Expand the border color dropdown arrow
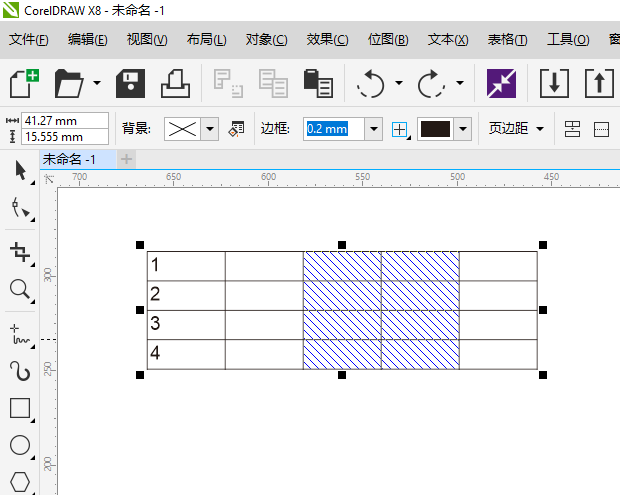 [x=463, y=129]
